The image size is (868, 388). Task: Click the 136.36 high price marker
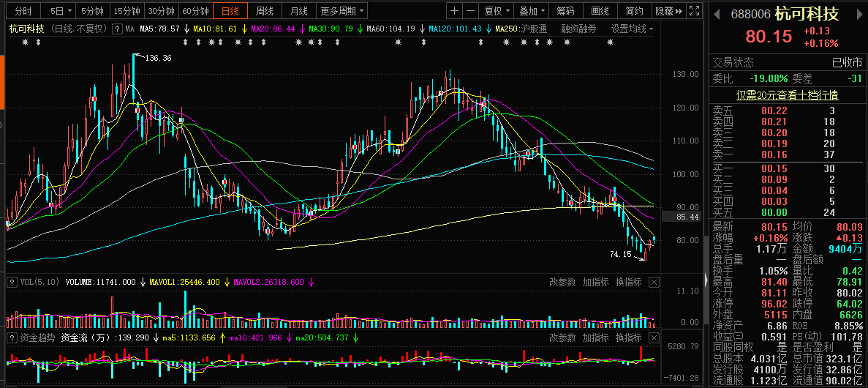(158, 58)
